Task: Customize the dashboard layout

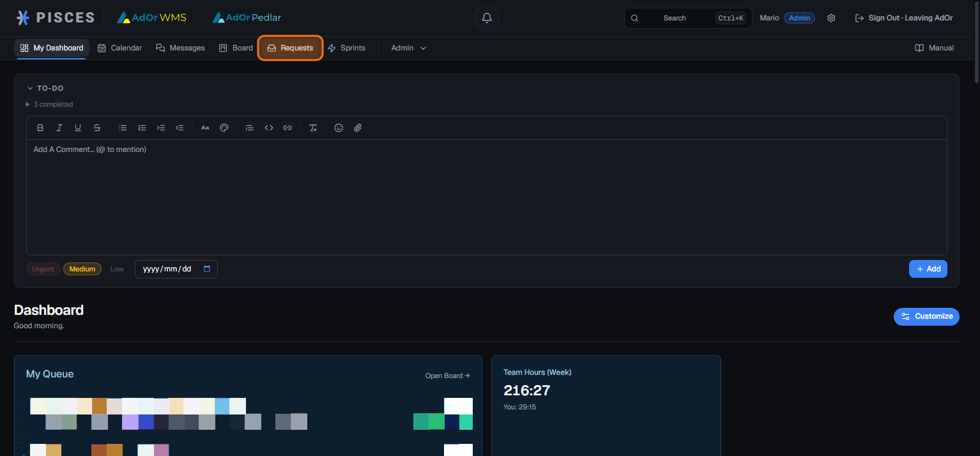Action: coord(926,316)
